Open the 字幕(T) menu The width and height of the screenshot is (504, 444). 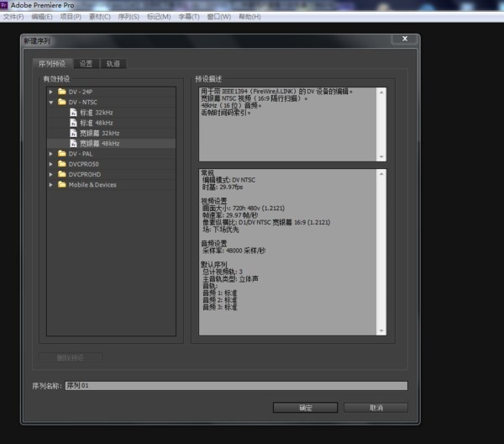coord(189,17)
